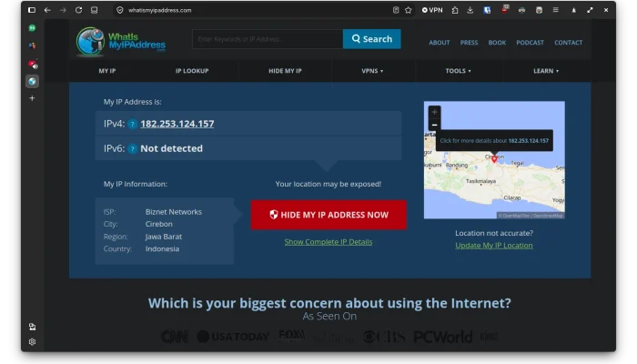Open the downloads icon in the toolbar
Image resolution: width=637 pixels, height=364 pixels.
(x=470, y=10)
